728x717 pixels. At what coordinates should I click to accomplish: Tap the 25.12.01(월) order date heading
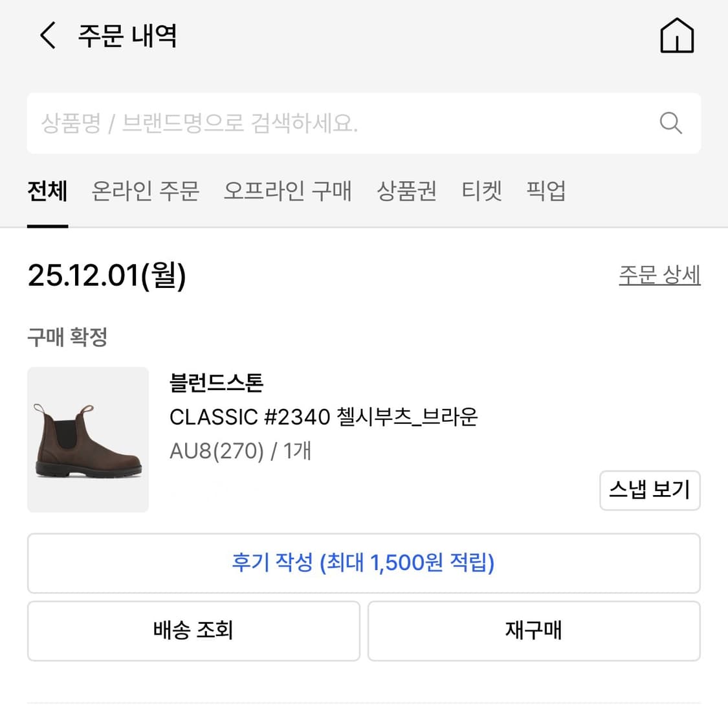(107, 276)
